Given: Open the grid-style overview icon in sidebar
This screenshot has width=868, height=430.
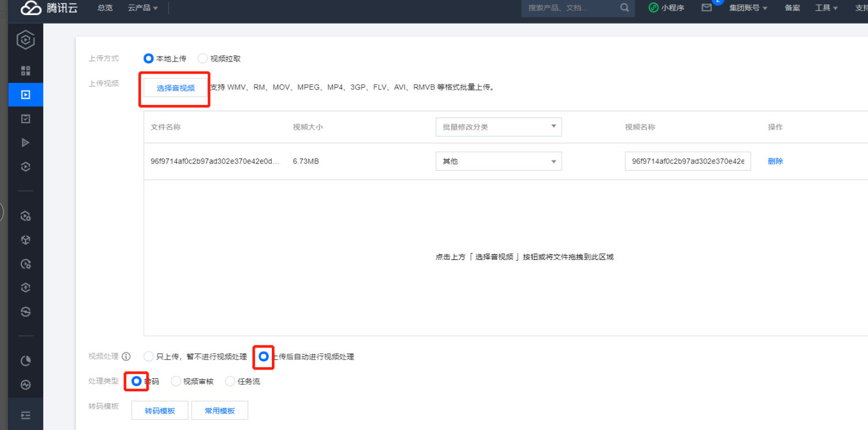Looking at the screenshot, I should point(25,71).
